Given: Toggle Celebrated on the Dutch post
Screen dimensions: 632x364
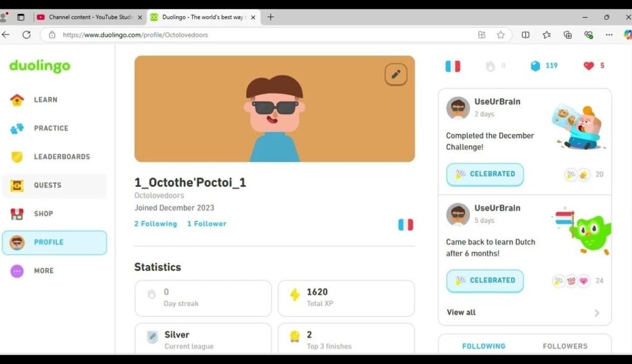Looking at the screenshot, I should coord(484,281).
